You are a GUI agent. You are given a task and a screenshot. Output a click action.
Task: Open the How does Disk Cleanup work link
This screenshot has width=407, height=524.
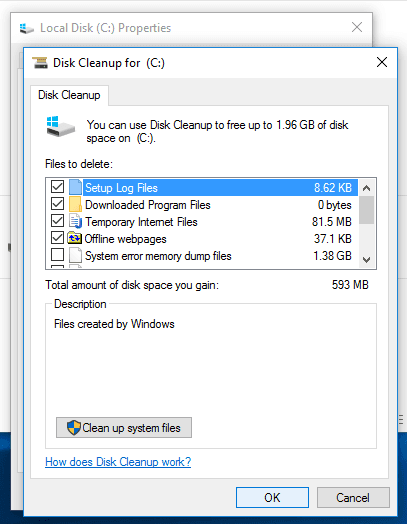[x=118, y=462]
